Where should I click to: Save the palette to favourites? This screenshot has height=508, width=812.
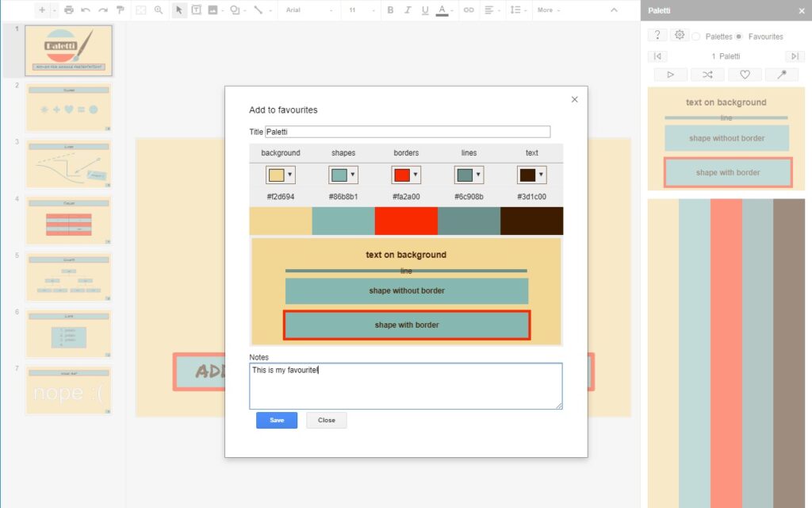click(276, 420)
